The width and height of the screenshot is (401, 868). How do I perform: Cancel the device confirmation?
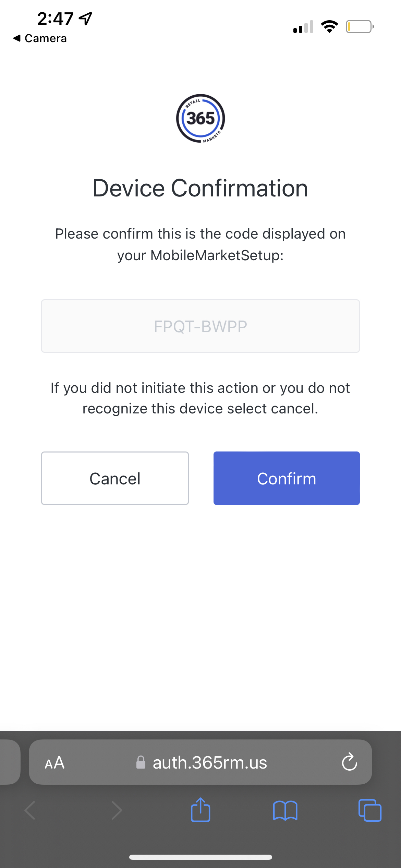pyautogui.click(x=114, y=478)
